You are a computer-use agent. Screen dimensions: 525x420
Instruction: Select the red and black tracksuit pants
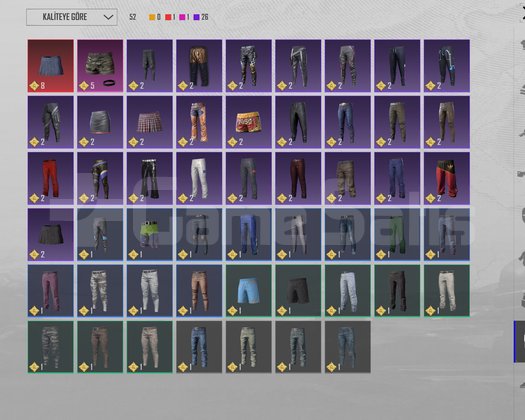(x=447, y=178)
